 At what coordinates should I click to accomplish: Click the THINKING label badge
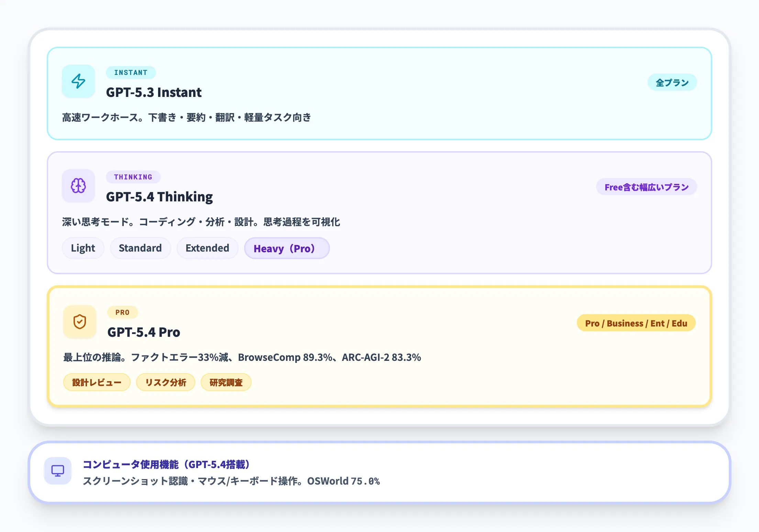pyautogui.click(x=133, y=177)
